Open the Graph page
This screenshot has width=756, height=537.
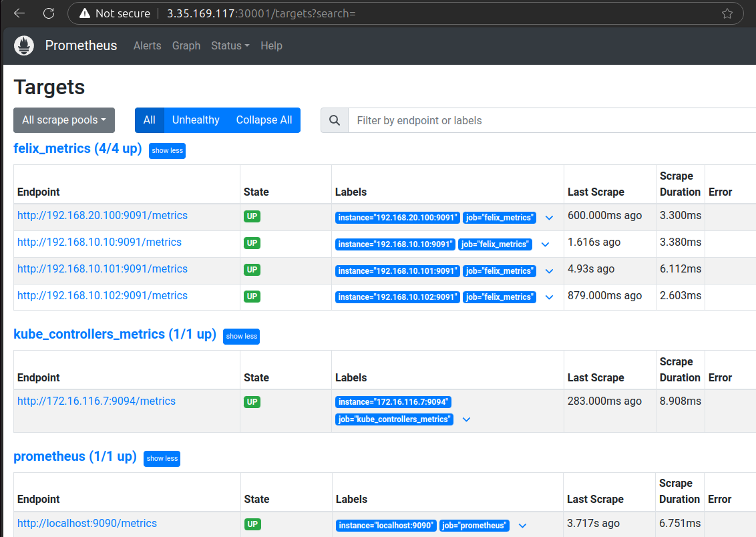coord(186,46)
